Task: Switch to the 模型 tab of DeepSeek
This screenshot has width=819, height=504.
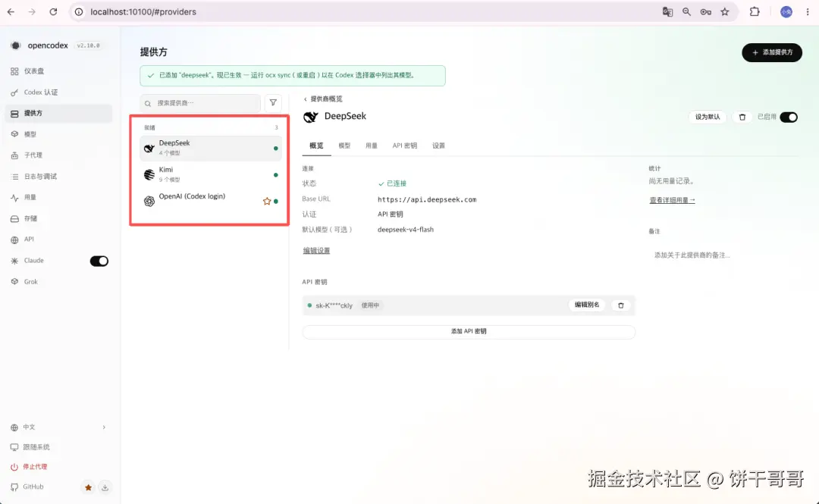Action: pyautogui.click(x=344, y=146)
